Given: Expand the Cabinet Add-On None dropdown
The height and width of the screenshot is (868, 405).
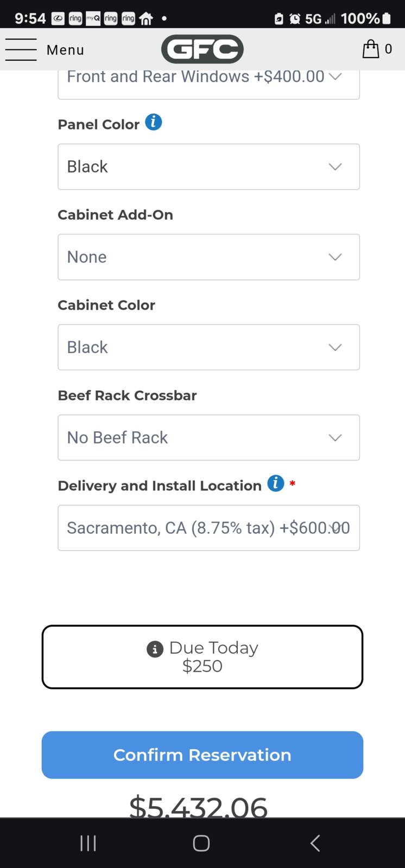Looking at the screenshot, I should point(209,257).
